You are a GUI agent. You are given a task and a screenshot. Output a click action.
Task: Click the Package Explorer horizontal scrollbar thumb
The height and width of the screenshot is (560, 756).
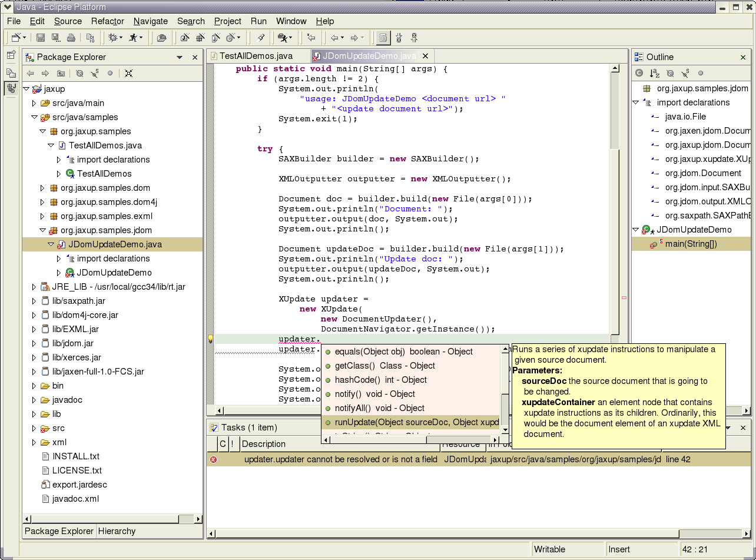pos(104,519)
